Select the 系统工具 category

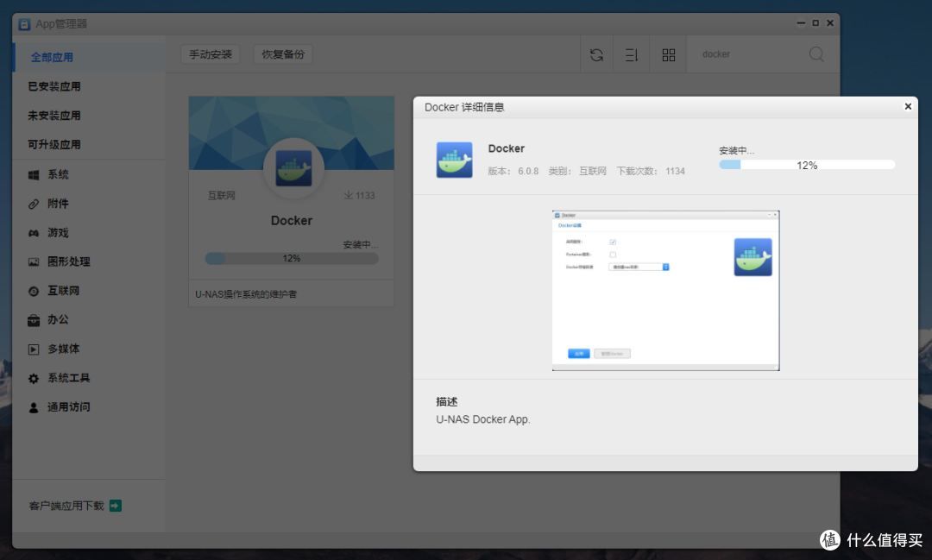click(68, 378)
